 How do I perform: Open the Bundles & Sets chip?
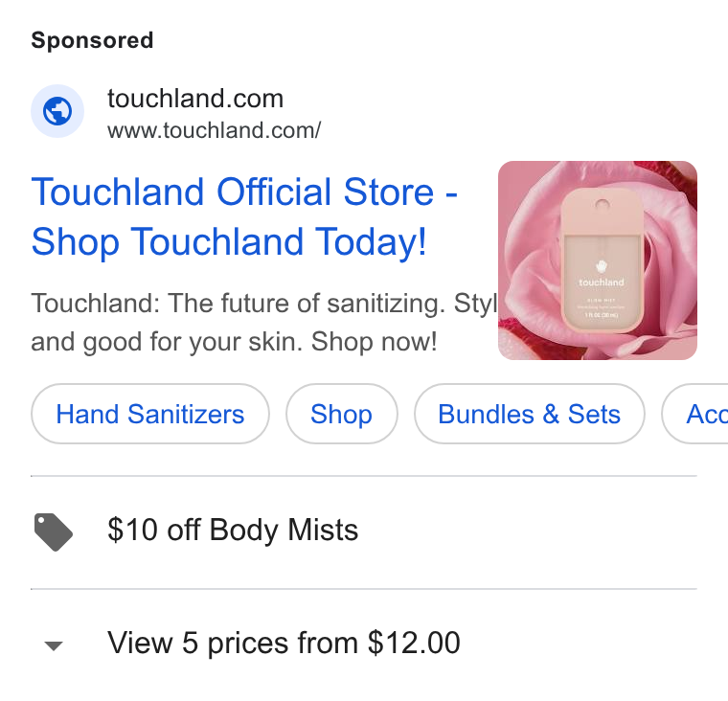(530, 414)
